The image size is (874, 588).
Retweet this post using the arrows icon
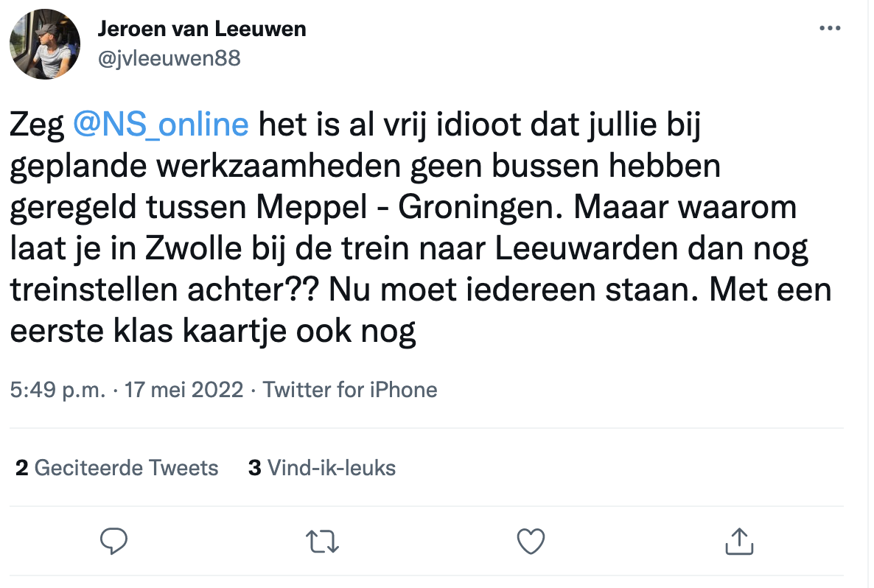click(322, 542)
